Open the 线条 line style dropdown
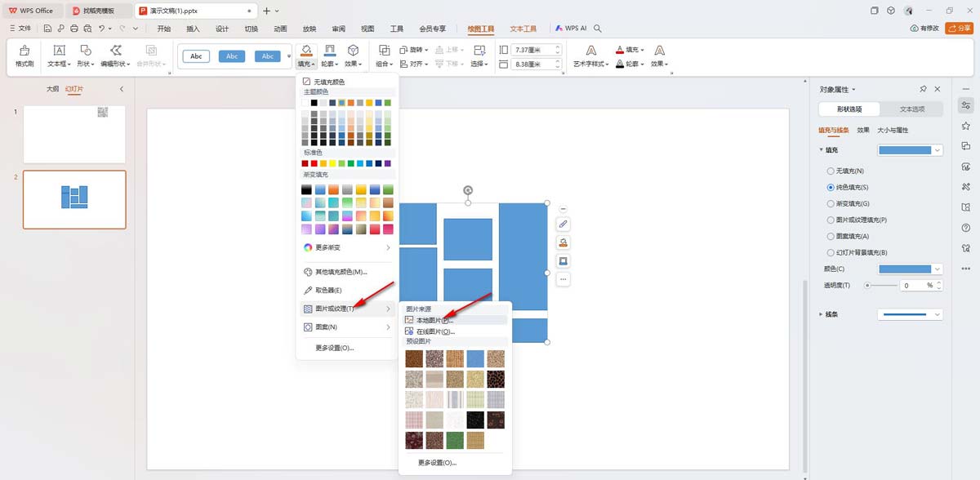Screen dimensions: 980x480 (x=911, y=314)
